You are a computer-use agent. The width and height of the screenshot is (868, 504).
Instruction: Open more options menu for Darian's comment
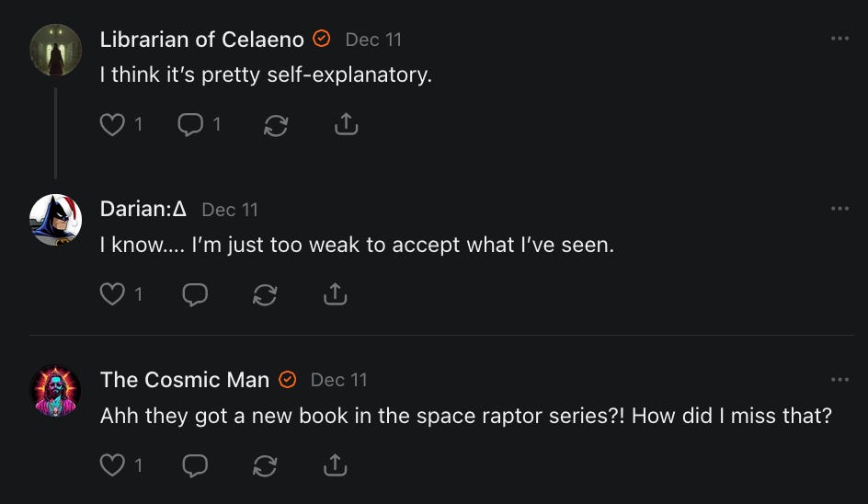839,209
